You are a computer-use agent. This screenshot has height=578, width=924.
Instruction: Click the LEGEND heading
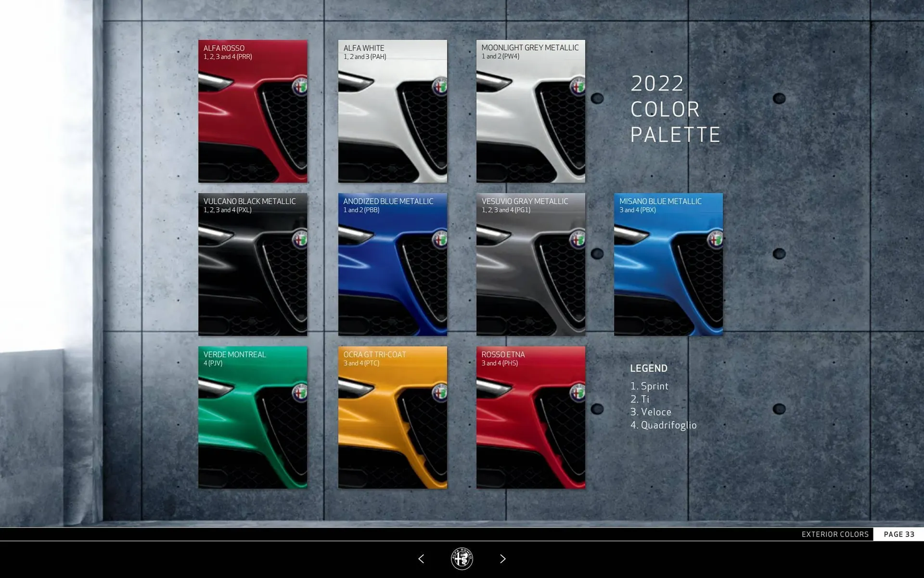click(x=649, y=368)
